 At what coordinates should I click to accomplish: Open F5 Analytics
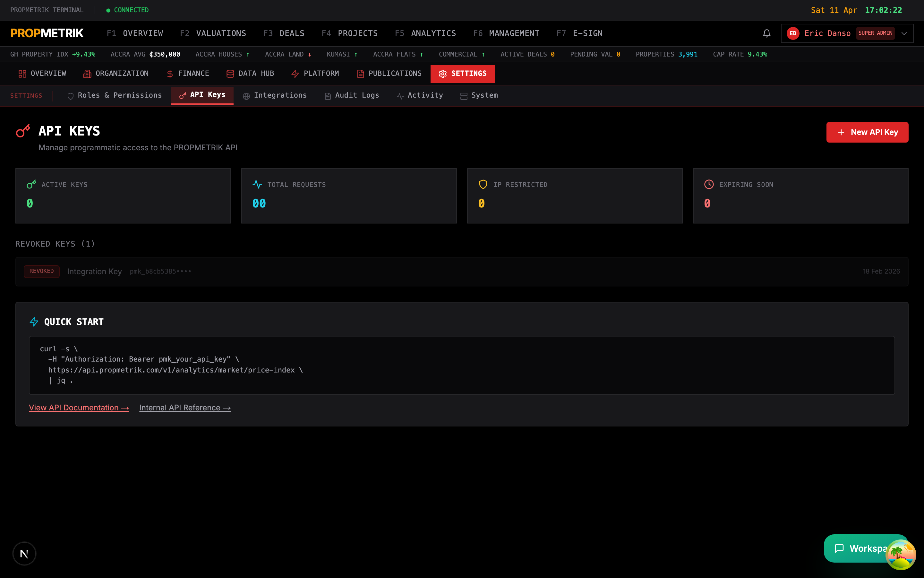click(x=425, y=33)
